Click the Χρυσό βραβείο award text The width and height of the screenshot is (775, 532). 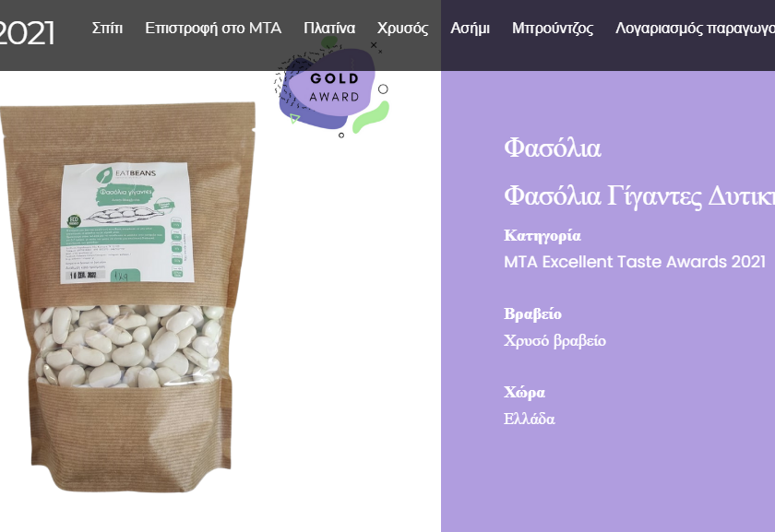(x=554, y=340)
